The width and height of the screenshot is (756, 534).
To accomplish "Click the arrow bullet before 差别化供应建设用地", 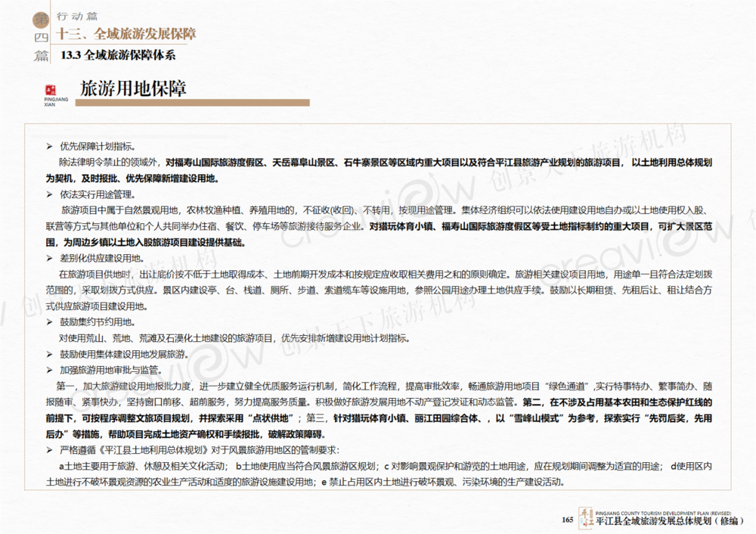I will 50,259.
